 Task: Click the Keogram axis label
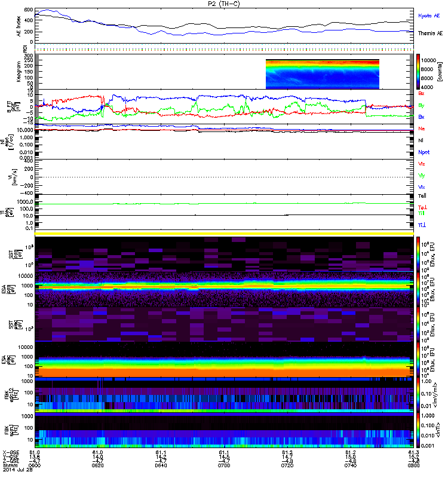[x=19, y=72]
